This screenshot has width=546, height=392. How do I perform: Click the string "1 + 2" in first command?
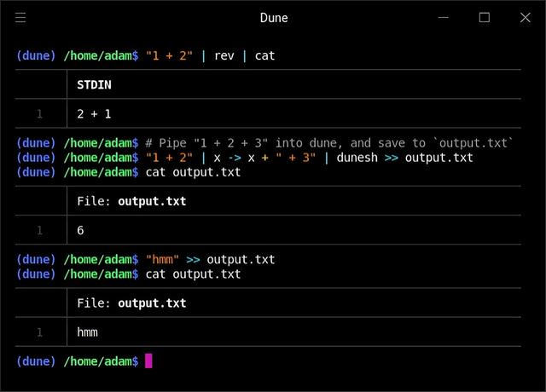coord(169,55)
